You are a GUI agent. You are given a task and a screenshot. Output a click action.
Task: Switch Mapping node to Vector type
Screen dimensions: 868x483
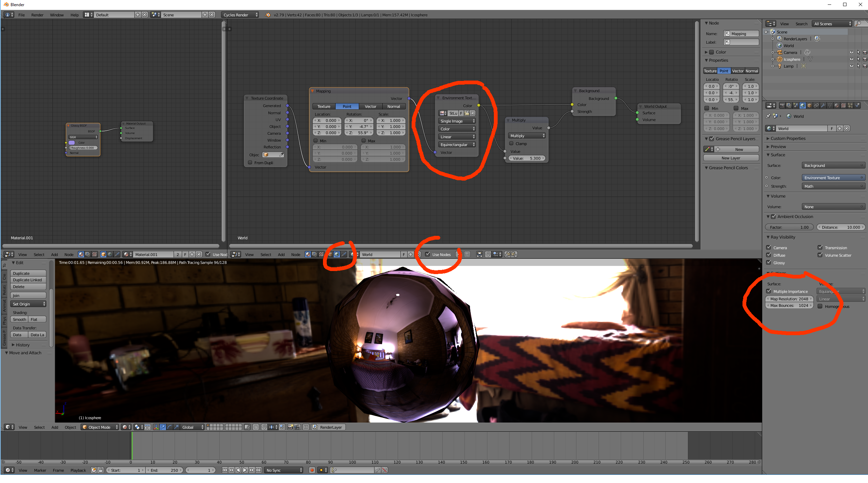(x=370, y=106)
